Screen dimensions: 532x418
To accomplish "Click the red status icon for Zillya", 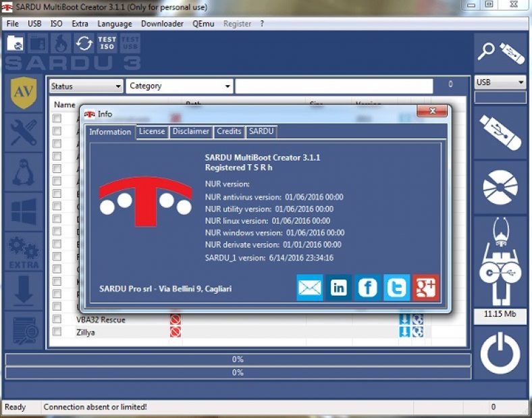I will pyautogui.click(x=176, y=332).
